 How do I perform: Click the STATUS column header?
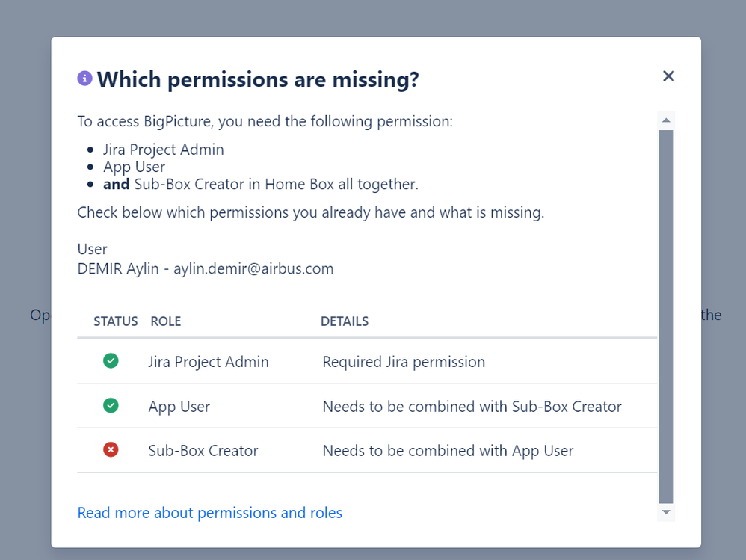(116, 321)
